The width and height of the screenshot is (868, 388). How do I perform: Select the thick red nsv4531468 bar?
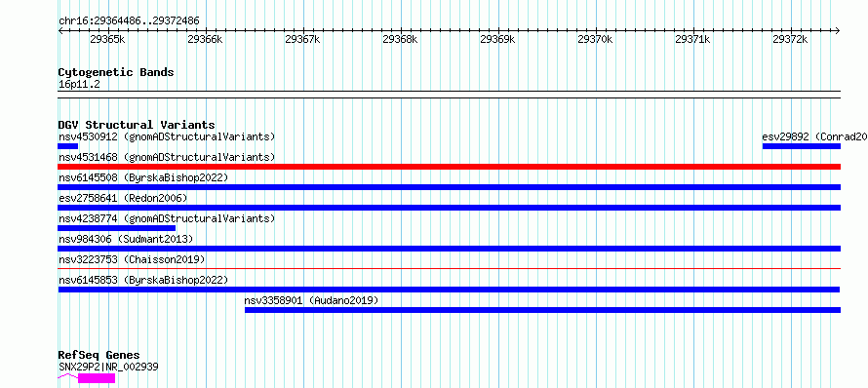pos(450,167)
